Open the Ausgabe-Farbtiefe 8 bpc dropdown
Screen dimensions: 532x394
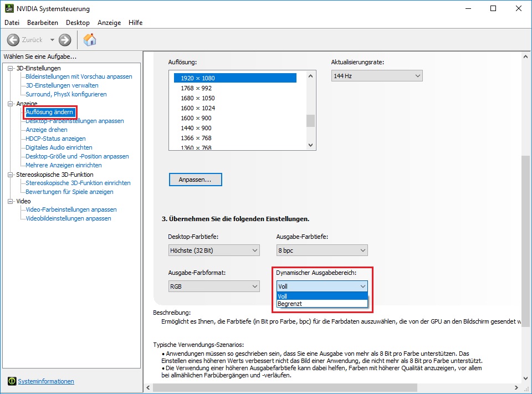click(322, 250)
